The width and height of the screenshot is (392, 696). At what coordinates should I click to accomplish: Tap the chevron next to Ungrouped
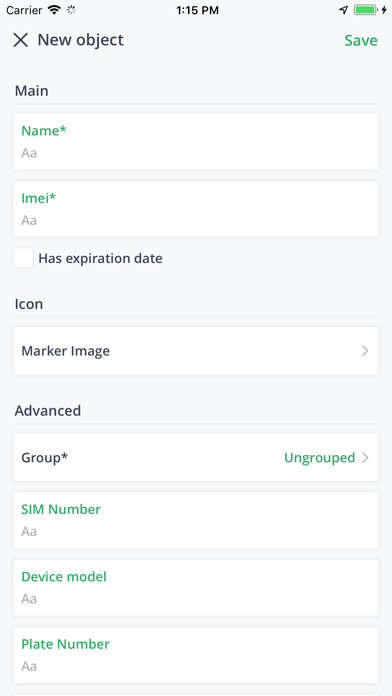point(365,458)
